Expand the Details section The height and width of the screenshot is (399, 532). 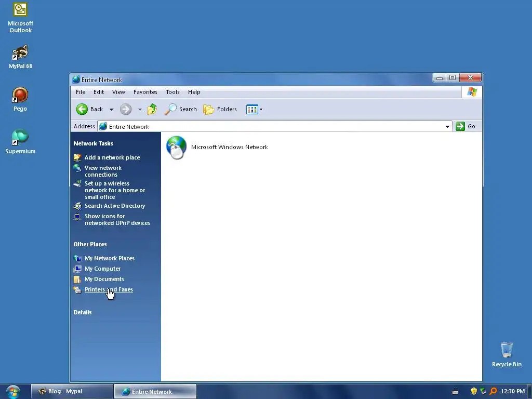[83, 312]
